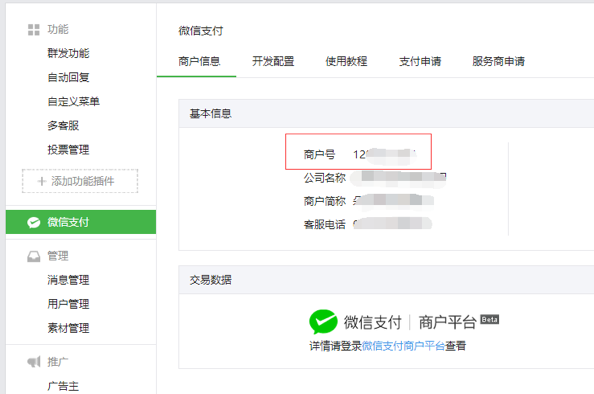Switch to the 使用教程 tab
Image resolution: width=594 pixels, height=394 pixels.
pos(347,61)
